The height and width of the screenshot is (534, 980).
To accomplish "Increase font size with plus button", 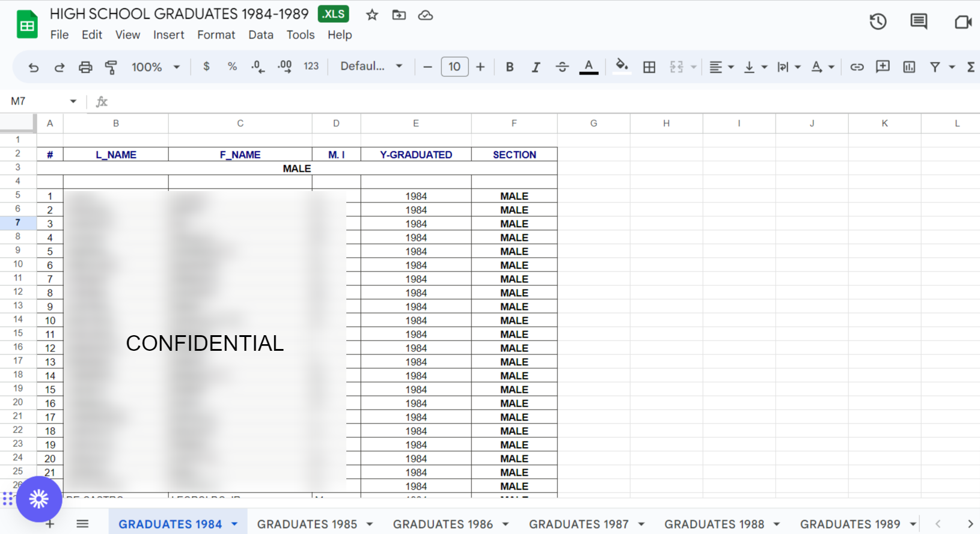I will point(480,67).
